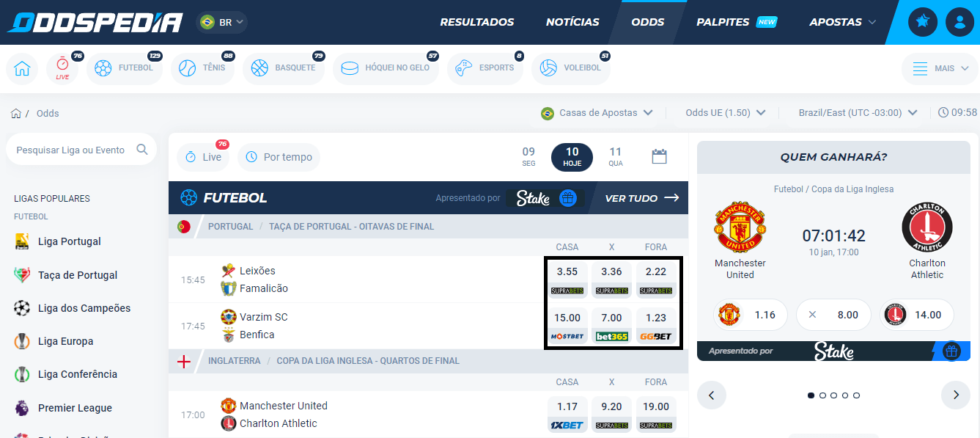Open the Odds UE (1.50) format dropdown

[x=726, y=113]
